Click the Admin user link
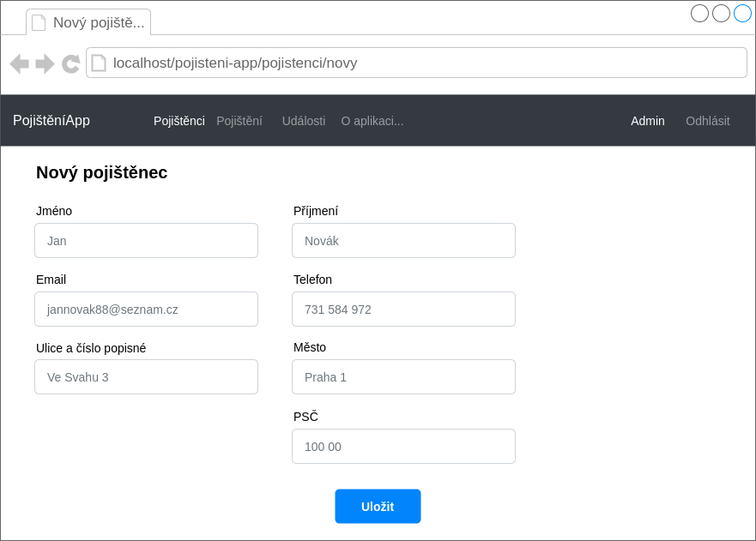Screen dimensions: 756x541 coord(647,121)
